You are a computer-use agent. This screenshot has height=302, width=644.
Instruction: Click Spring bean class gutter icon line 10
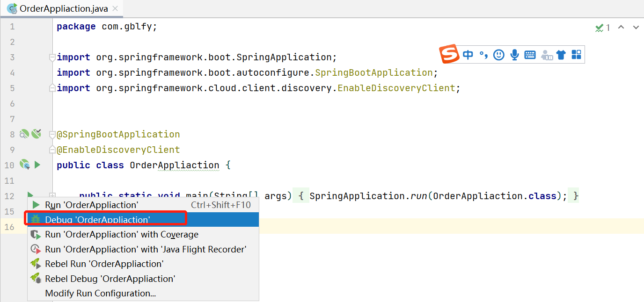pyautogui.click(x=25, y=165)
